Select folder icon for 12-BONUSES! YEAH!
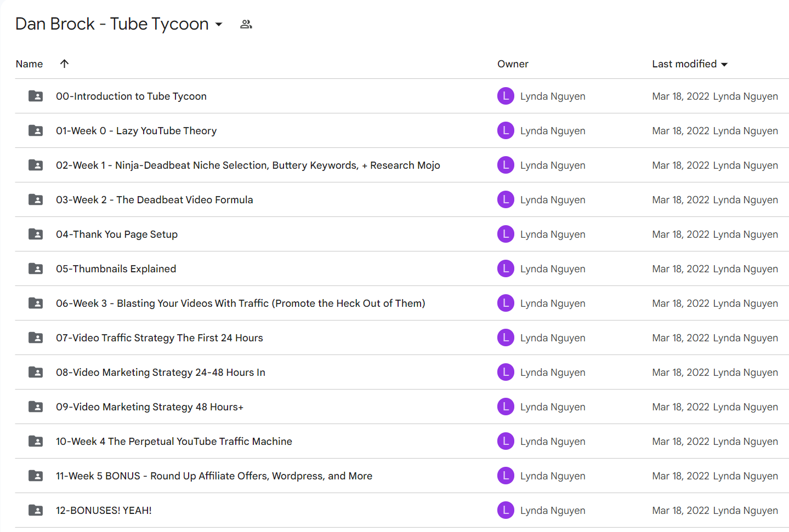Screen dimensions: 789x532 pyautogui.click(x=36, y=510)
